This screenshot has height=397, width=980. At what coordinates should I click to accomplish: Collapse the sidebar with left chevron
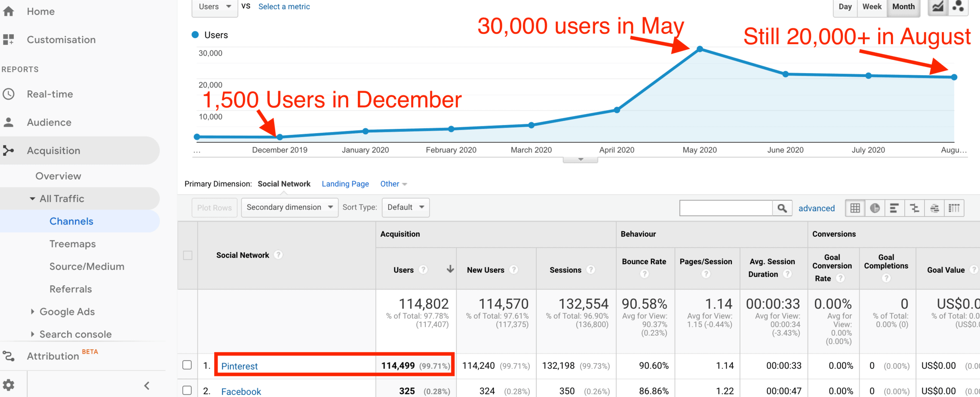pos(147,385)
